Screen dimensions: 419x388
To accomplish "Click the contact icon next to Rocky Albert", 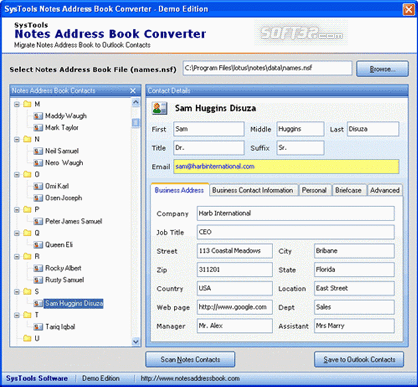I will pos(38,268).
